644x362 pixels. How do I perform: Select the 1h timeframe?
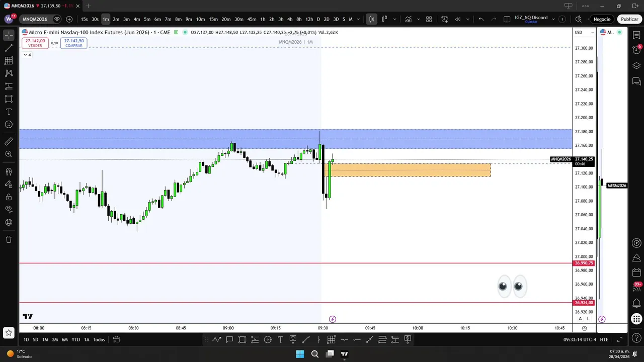263,19
